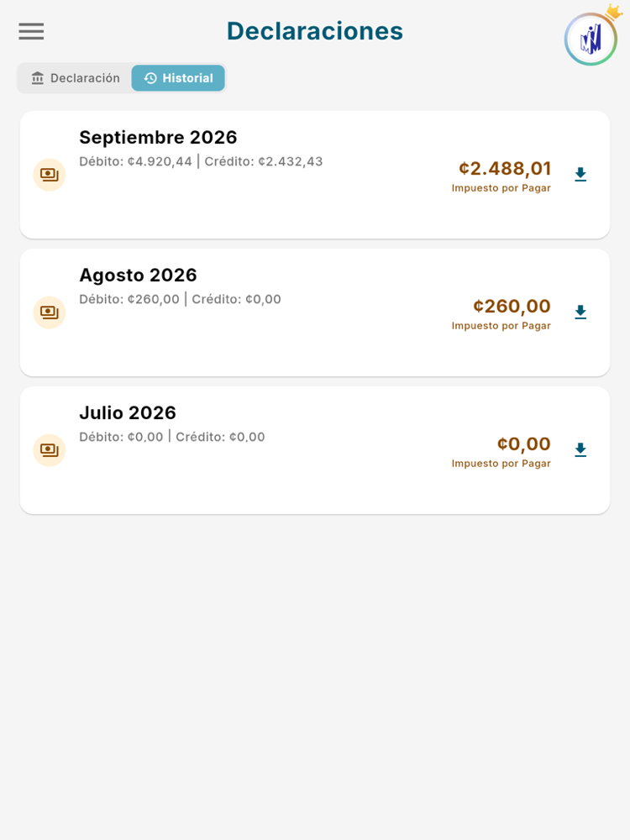This screenshot has height=840, width=630.
Task: Click the ¢2.488,01 tax amount
Action: click(505, 169)
